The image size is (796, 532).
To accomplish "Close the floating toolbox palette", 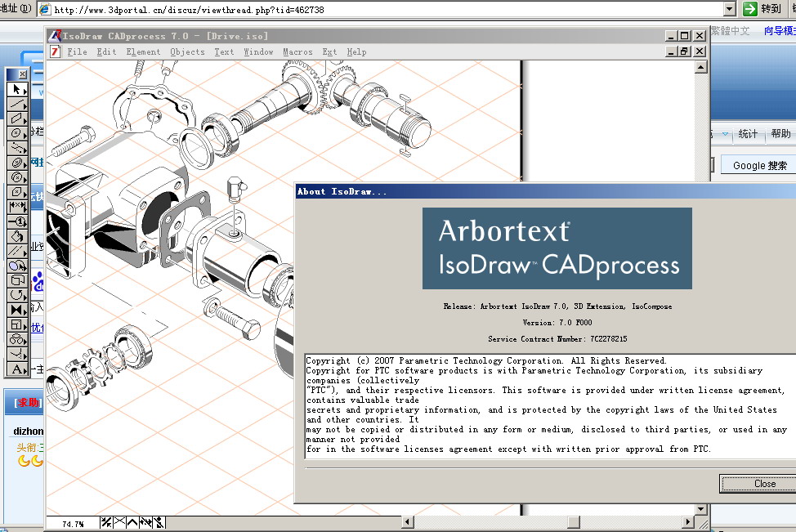I will point(22,74).
